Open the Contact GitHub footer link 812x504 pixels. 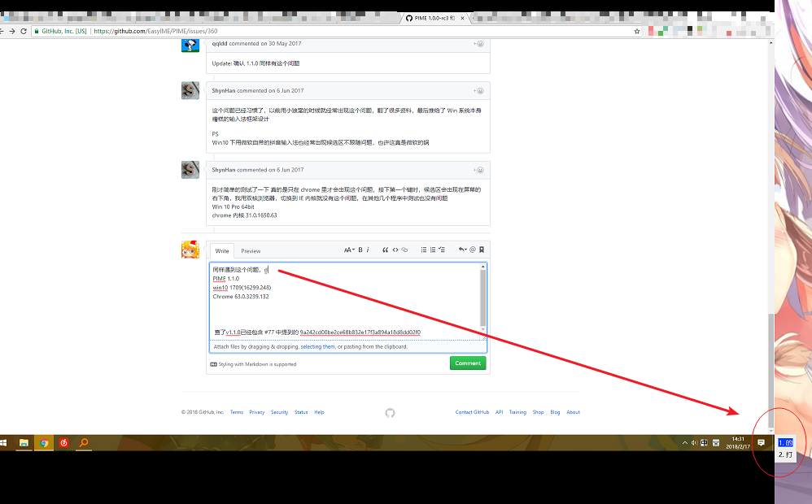coord(472,412)
